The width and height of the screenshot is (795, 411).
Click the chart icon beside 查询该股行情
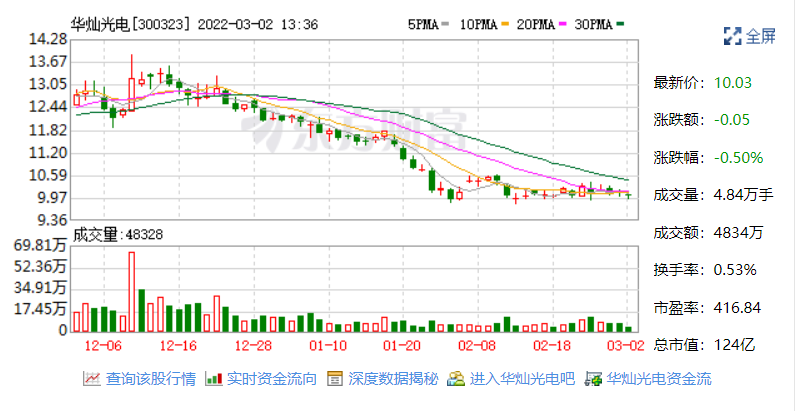click(91, 379)
